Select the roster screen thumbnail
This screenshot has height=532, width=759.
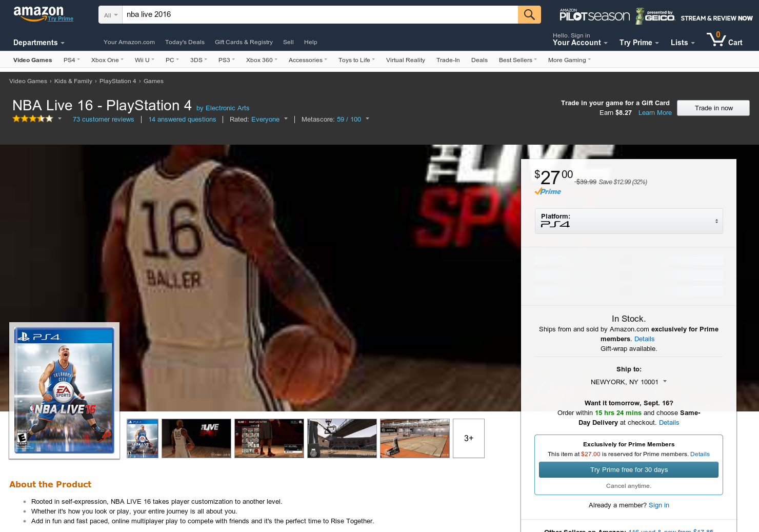pyautogui.click(x=269, y=438)
